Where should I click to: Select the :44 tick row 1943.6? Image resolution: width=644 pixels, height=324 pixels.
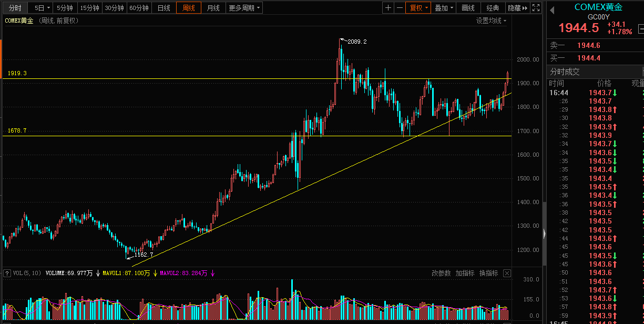595,238
